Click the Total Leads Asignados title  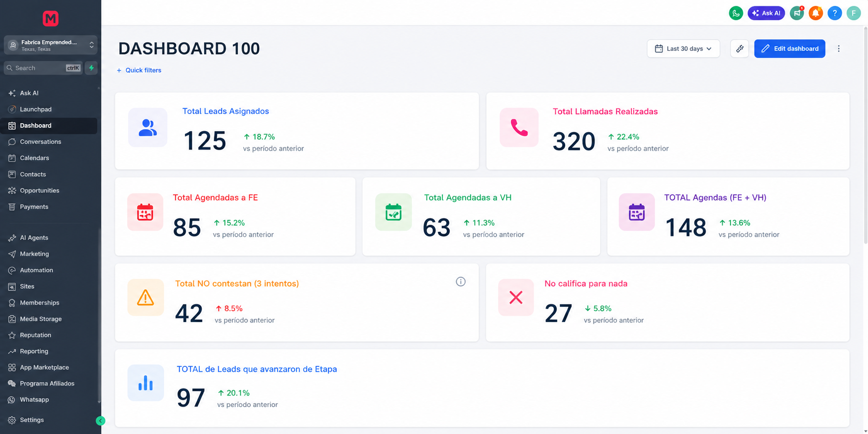click(x=226, y=111)
